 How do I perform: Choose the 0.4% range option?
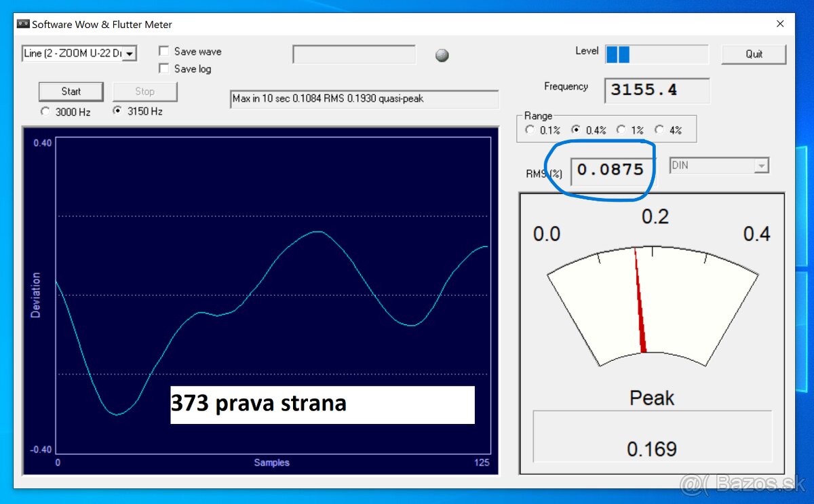pos(576,130)
